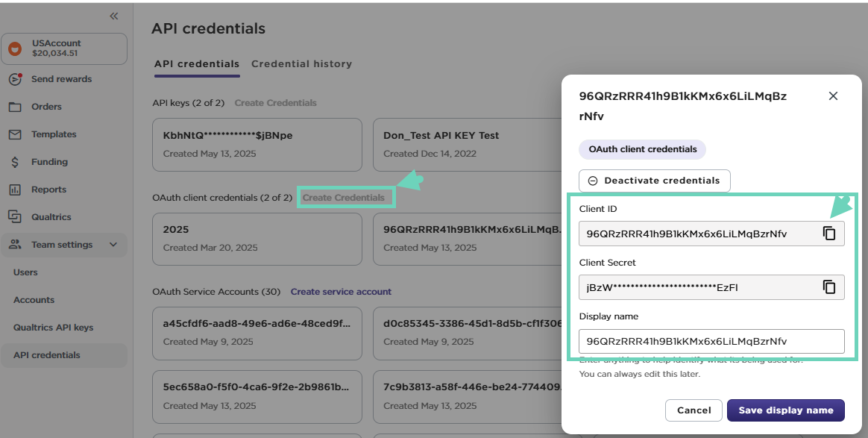Click Create service account link

[x=341, y=292]
